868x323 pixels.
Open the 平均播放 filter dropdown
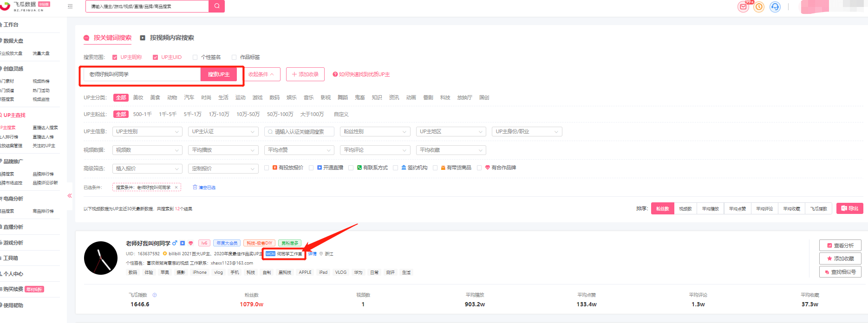point(223,150)
